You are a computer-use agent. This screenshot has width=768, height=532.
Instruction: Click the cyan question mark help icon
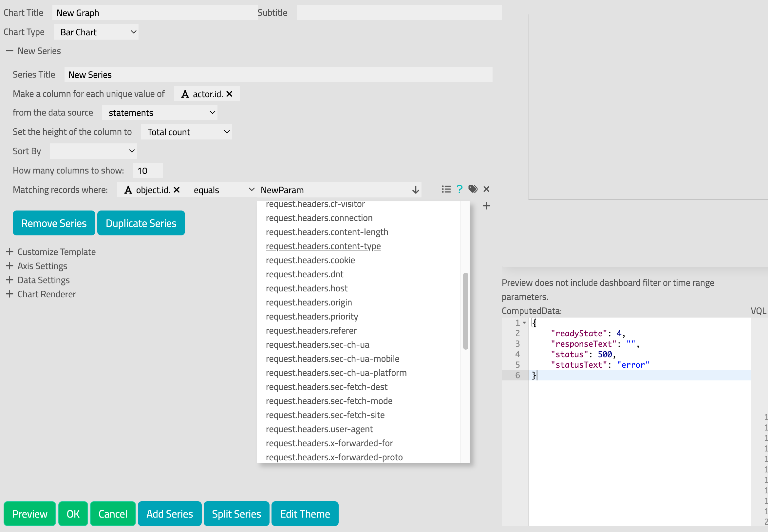[459, 189]
